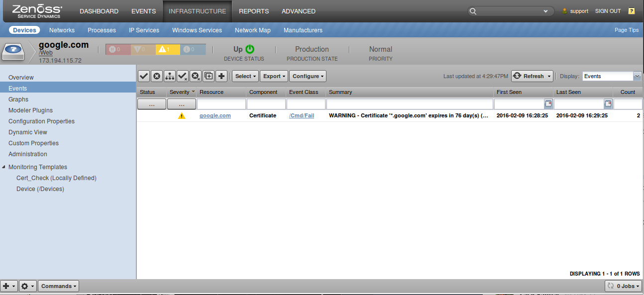The height and width of the screenshot is (295, 644).
Task: Go to the Events top navigation tab
Action: (x=143, y=11)
